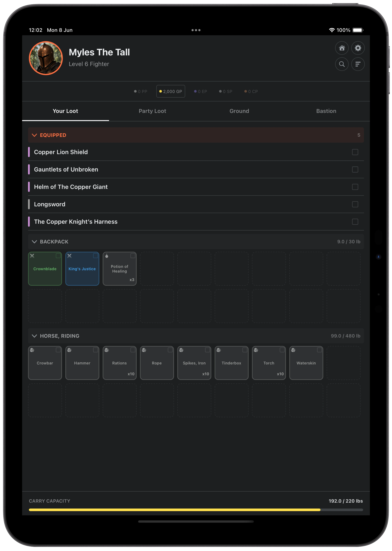Tap the Torch gear type icon
The height and width of the screenshot is (551, 392).
pyautogui.click(x=256, y=350)
